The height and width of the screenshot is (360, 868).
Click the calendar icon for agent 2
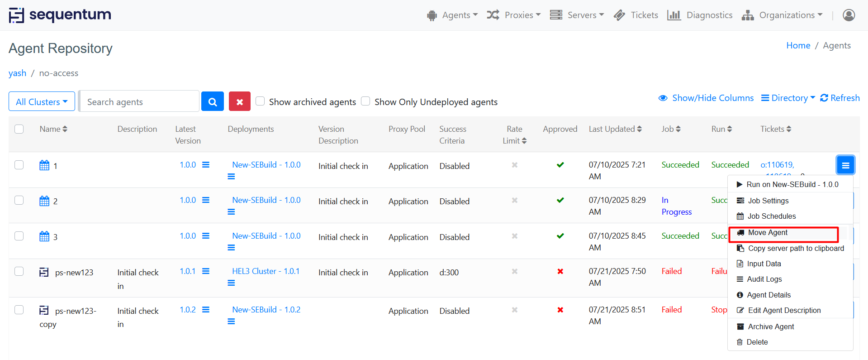44,201
